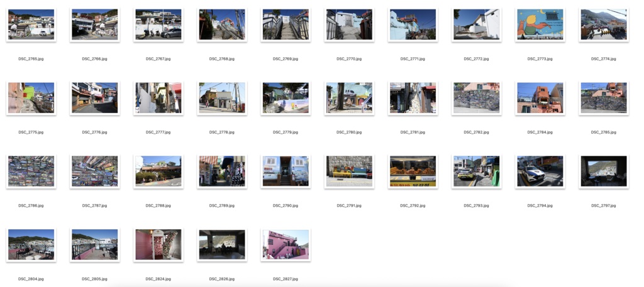This screenshot has width=644, height=287.
Task: Click the file name DSC_2785.jpg
Action: [604, 133]
